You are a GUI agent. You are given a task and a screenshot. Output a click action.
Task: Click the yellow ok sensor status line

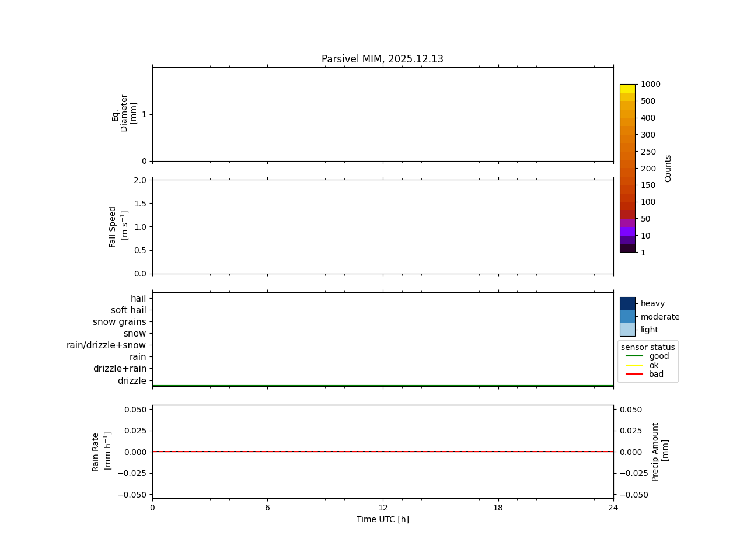[634, 365]
